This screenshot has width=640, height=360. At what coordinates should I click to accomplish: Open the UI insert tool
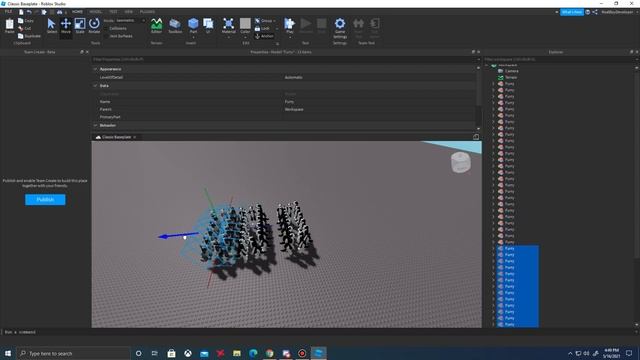208,25
